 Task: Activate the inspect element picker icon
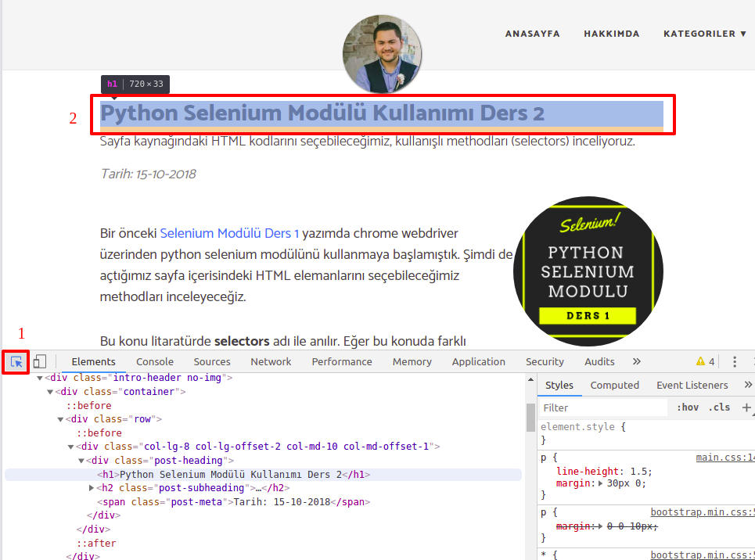16,361
